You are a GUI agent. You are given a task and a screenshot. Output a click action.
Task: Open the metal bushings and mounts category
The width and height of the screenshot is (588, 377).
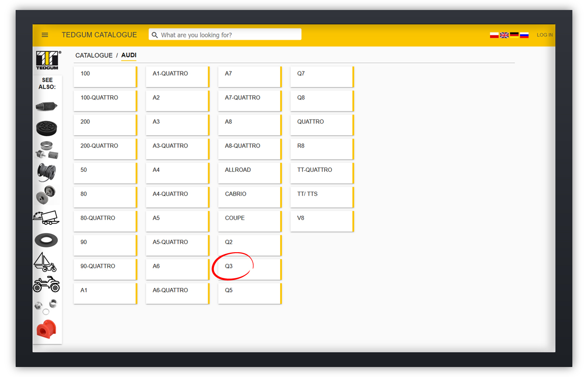pyautogui.click(x=47, y=150)
